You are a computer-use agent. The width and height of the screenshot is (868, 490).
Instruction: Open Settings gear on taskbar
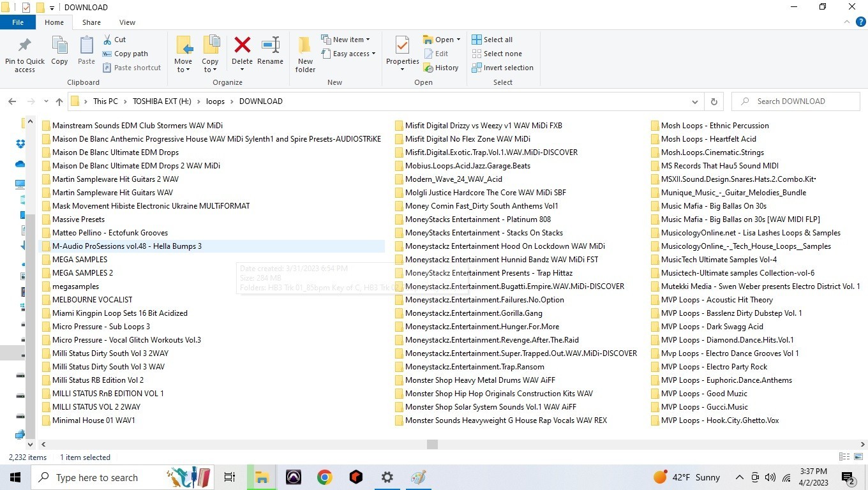pos(387,477)
